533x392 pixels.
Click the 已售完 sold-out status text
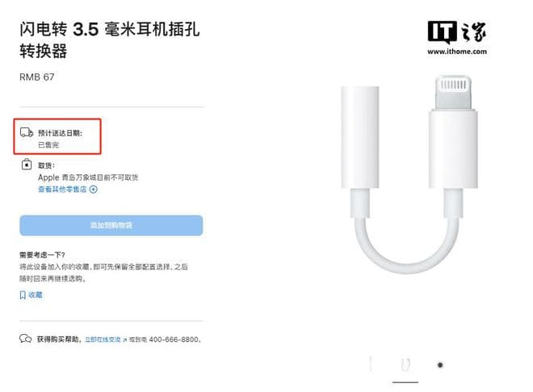click(48, 145)
